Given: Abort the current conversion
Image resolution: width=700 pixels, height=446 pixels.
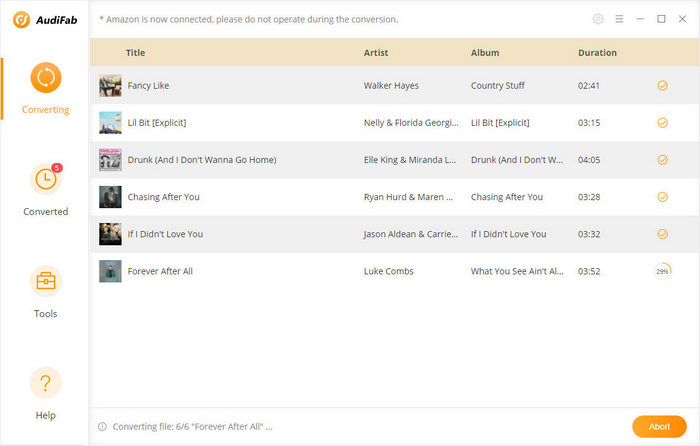Looking at the screenshot, I should (x=659, y=427).
